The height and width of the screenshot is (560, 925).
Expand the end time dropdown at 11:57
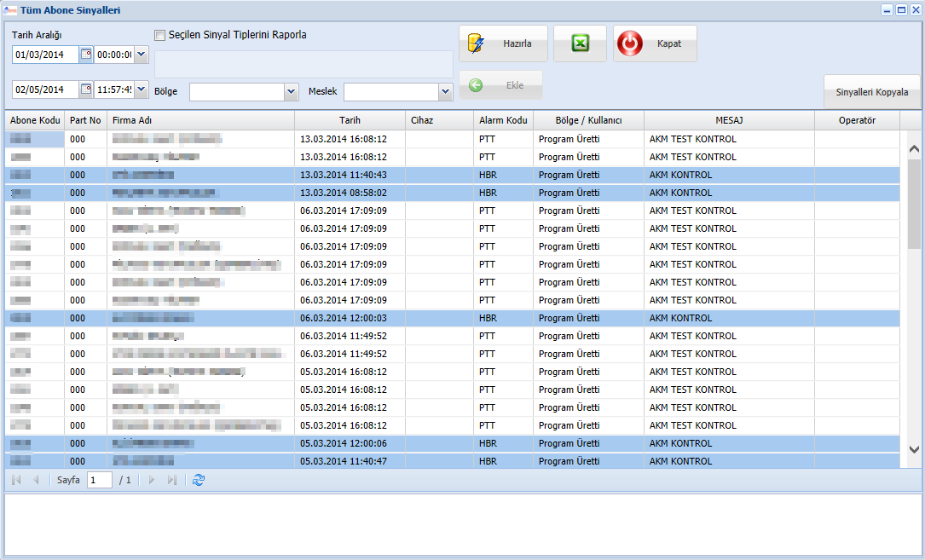[x=141, y=89]
